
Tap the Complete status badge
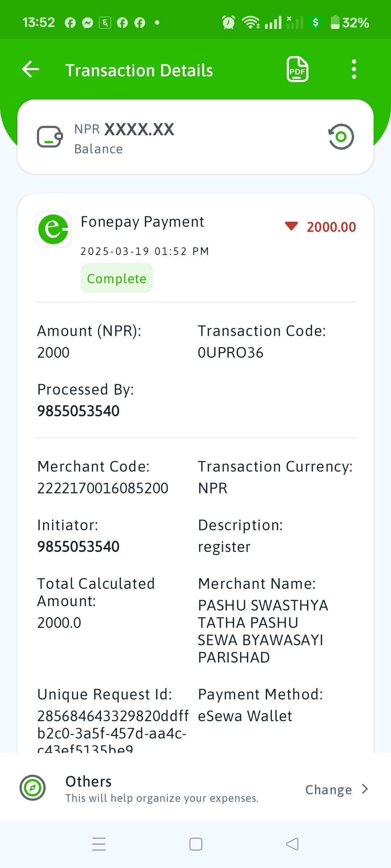click(x=117, y=278)
